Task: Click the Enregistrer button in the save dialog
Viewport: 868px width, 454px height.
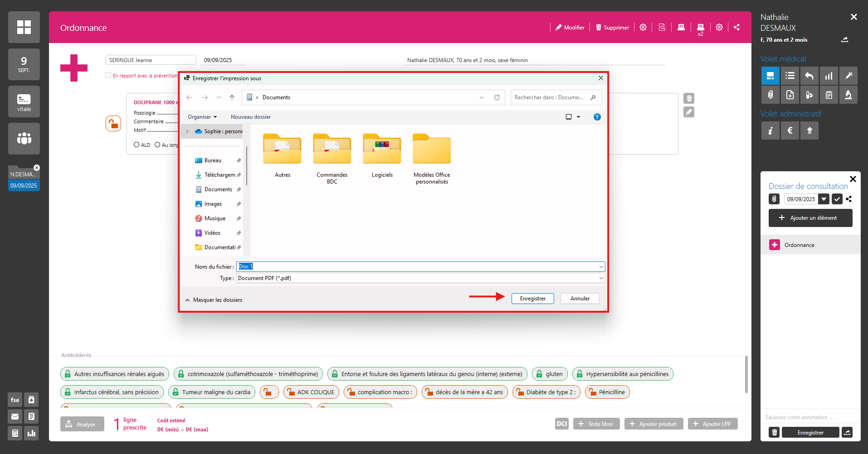Action: (532, 299)
